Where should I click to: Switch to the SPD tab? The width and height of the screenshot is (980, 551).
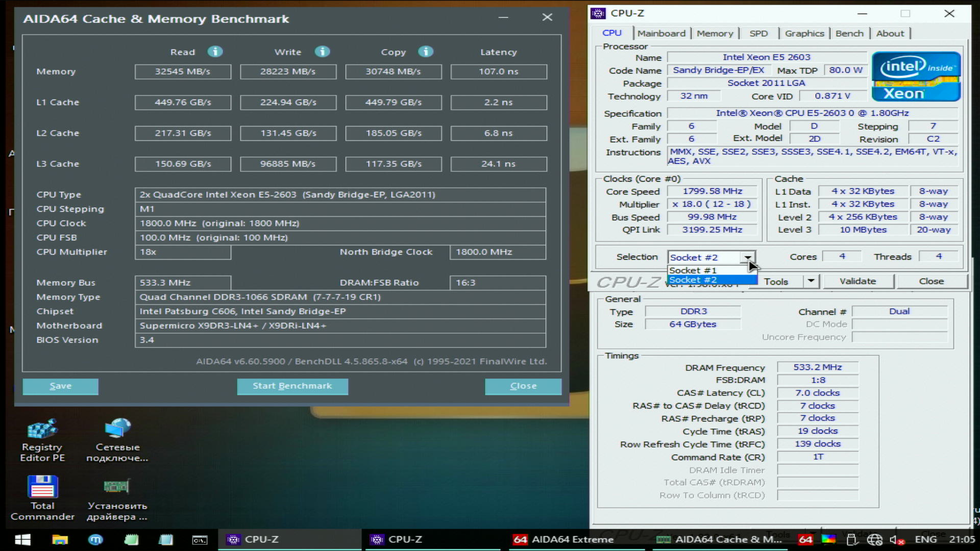758,33
